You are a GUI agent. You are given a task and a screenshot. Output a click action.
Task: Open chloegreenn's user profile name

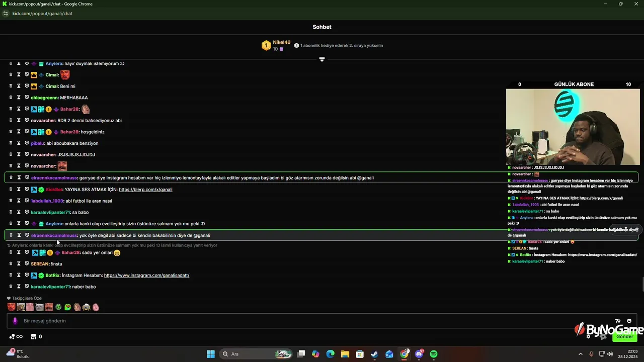tap(44, 98)
